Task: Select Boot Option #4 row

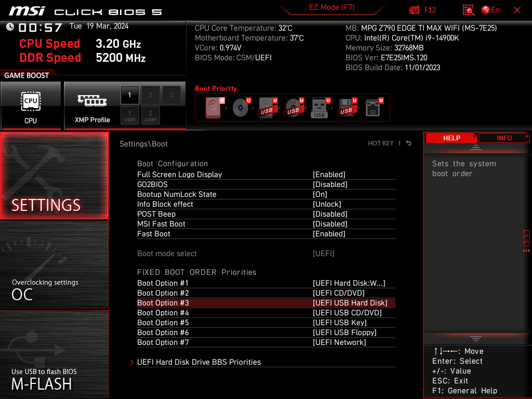Action: [x=266, y=312]
